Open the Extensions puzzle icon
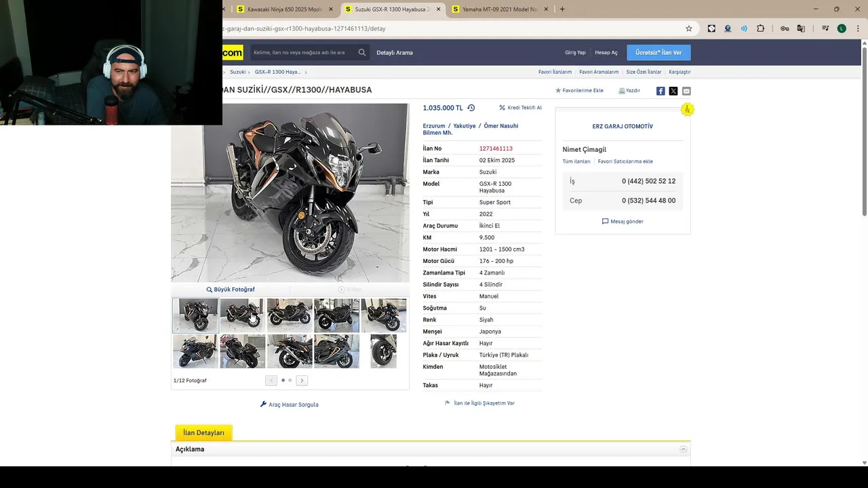 [760, 28]
